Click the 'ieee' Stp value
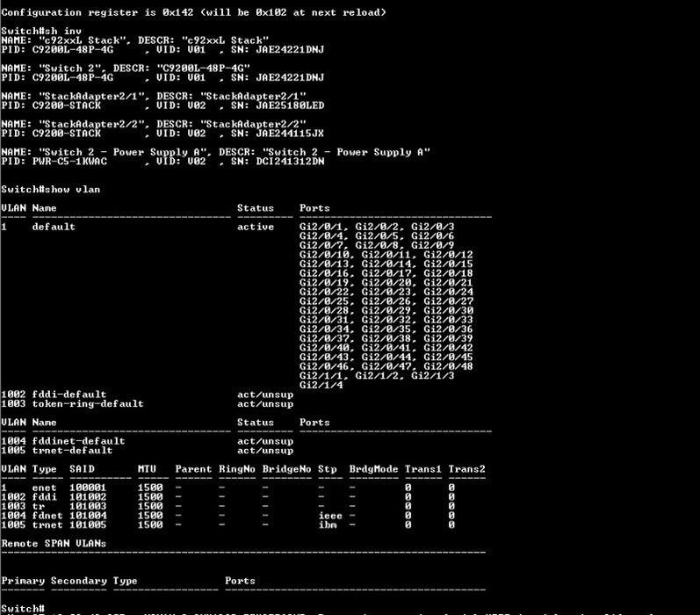The image size is (700, 615). pos(330,516)
